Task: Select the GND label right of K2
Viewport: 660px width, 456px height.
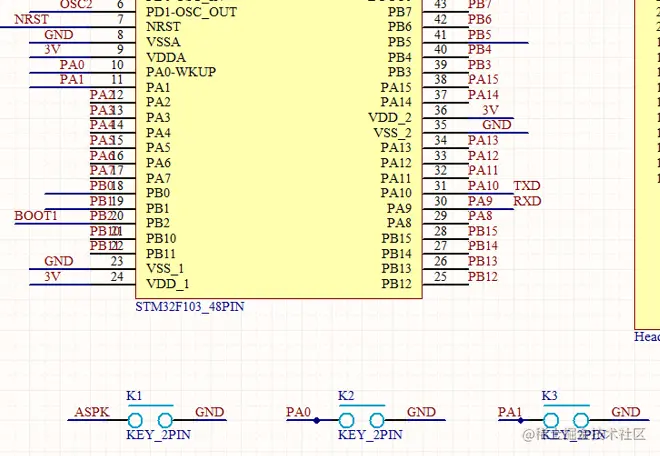Action: [x=421, y=412]
